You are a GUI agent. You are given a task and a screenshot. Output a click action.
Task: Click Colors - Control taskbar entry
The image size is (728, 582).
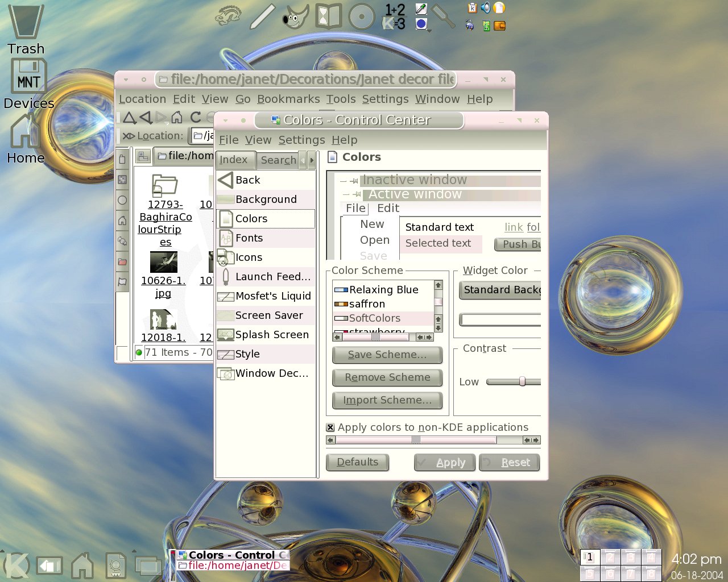(233, 555)
